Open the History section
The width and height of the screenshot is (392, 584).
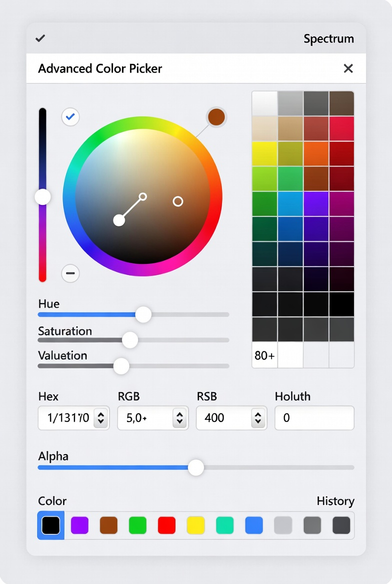click(335, 501)
